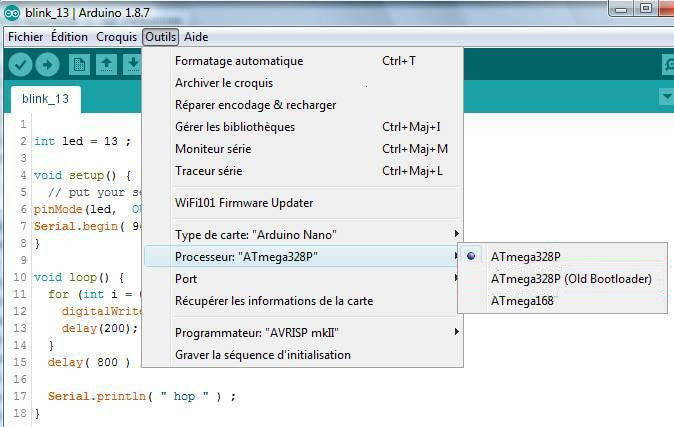Save the sketch with the down-arrow icon
Viewport: 674px width, 427px height.
(133, 65)
